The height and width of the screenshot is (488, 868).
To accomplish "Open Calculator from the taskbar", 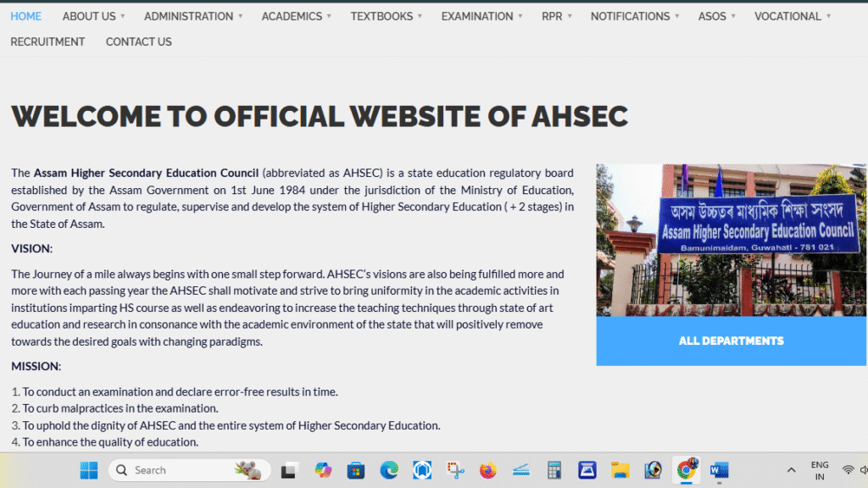I will tap(554, 470).
